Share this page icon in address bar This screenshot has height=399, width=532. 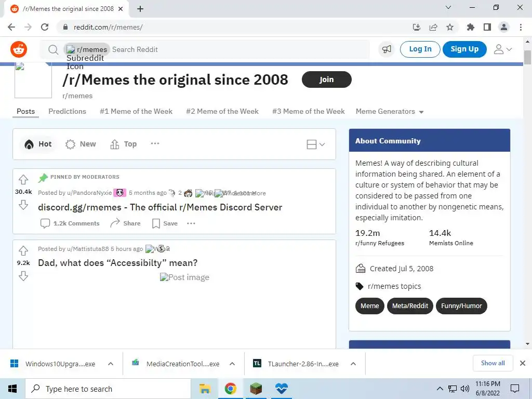click(x=433, y=27)
